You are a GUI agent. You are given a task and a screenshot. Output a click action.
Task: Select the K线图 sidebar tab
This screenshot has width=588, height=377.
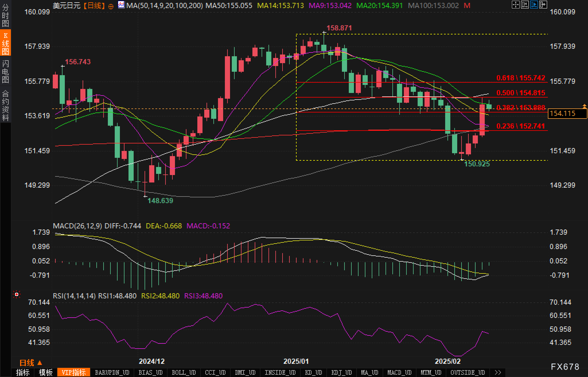[5, 43]
